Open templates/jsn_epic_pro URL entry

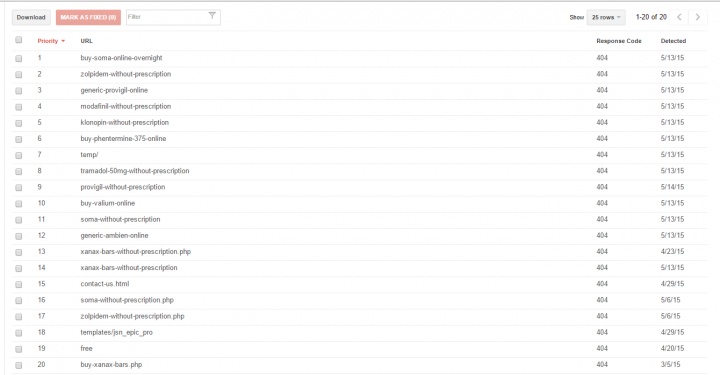(x=117, y=332)
